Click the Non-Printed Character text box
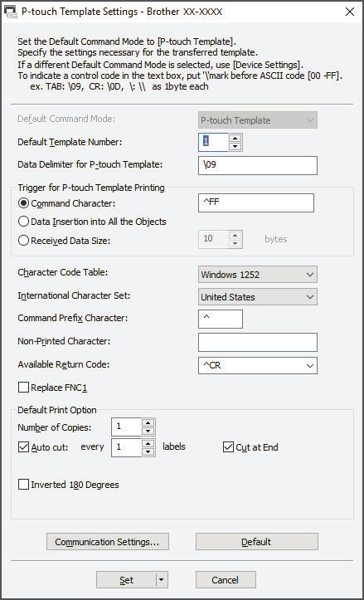 [258, 342]
